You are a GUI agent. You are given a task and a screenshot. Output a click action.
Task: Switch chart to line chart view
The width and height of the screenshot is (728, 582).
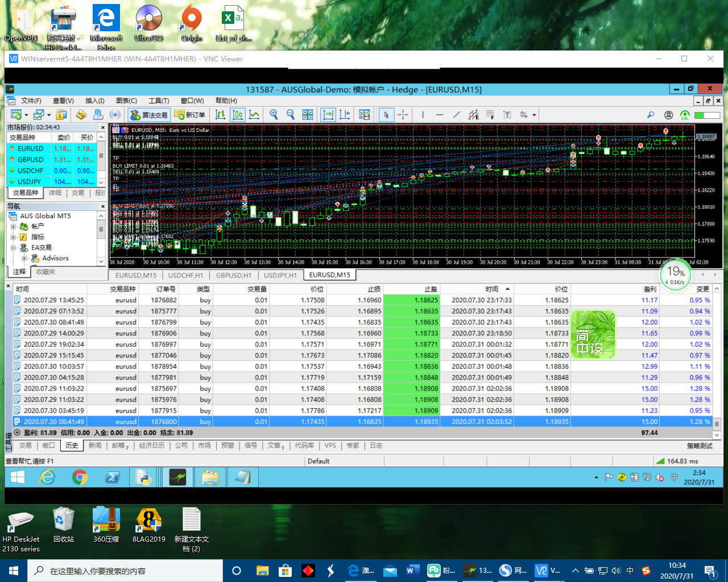254,115
